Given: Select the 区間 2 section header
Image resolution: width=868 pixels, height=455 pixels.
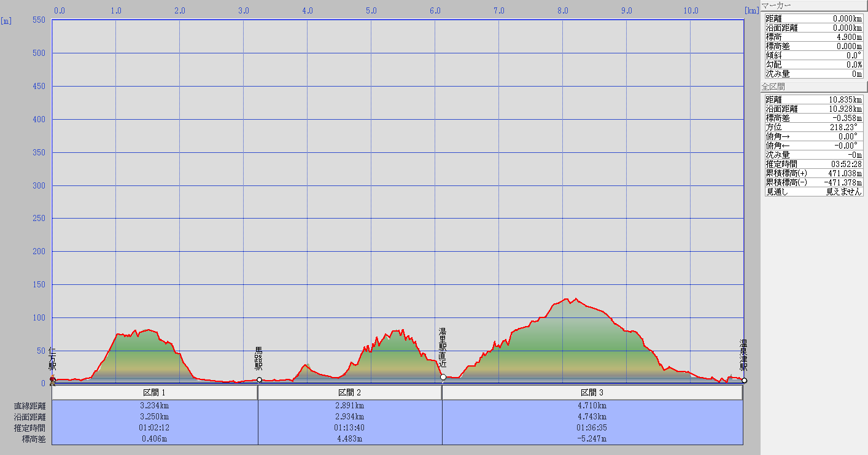Looking at the screenshot, I should tap(349, 392).
